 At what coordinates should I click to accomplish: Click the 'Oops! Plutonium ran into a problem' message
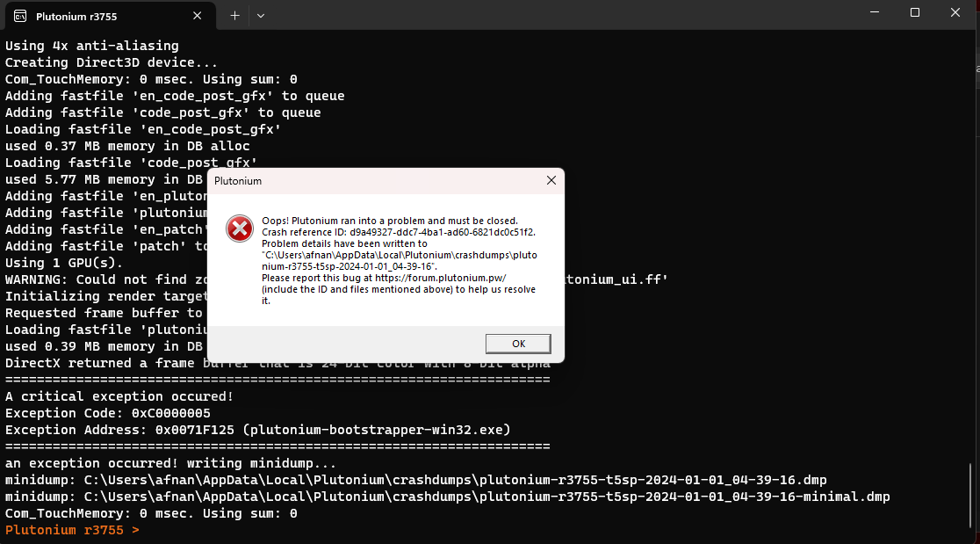point(390,221)
